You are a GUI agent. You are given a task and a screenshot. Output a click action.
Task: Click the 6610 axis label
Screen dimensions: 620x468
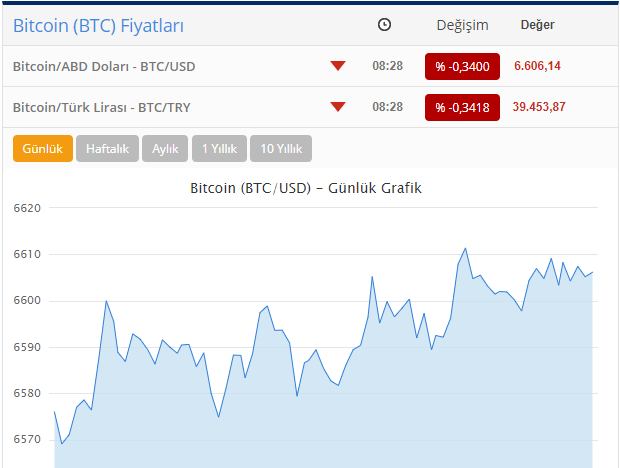coord(27,254)
